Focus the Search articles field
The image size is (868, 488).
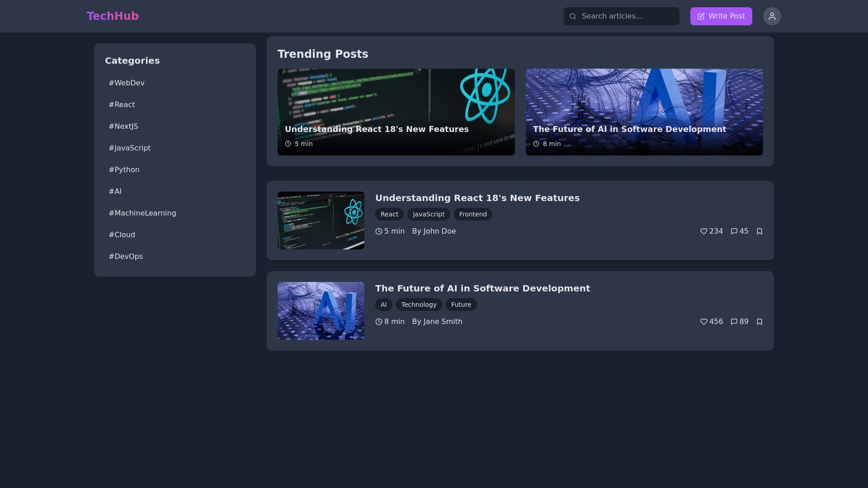[627, 16]
